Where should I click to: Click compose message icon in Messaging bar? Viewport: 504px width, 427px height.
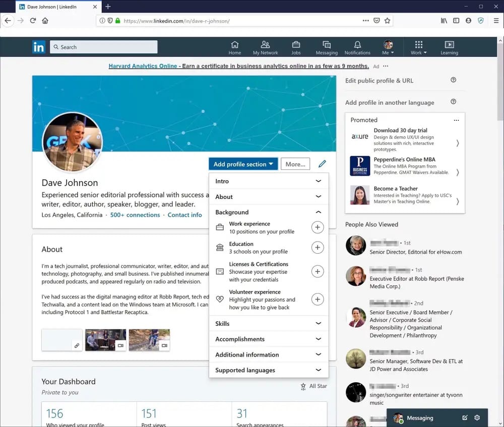pos(465,418)
